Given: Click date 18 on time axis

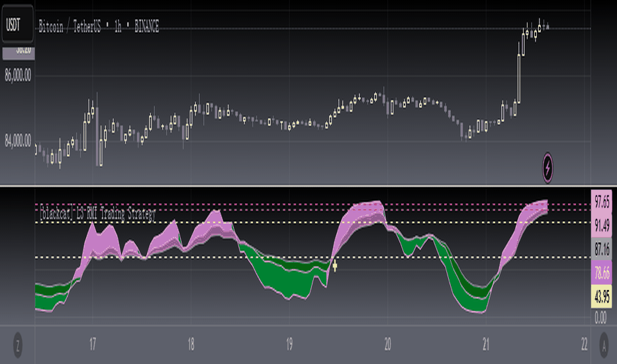Looking at the screenshot, I should pyautogui.click(x=191, y=344).
